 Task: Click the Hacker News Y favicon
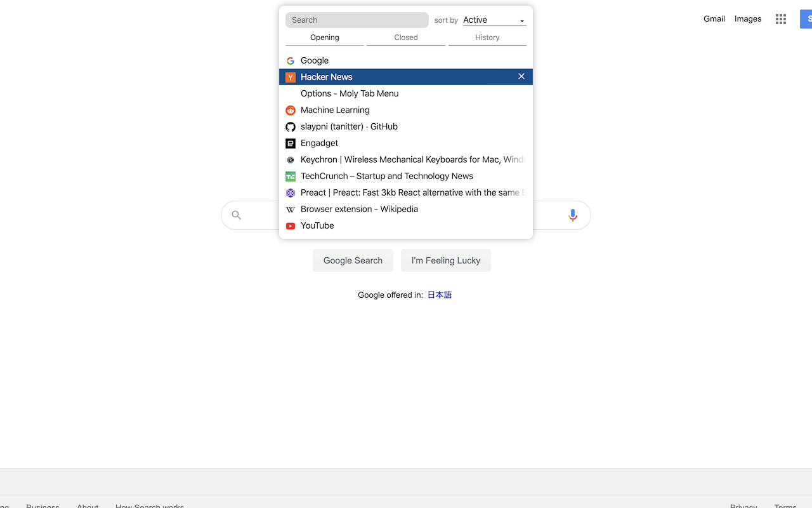tap(291, 77)
